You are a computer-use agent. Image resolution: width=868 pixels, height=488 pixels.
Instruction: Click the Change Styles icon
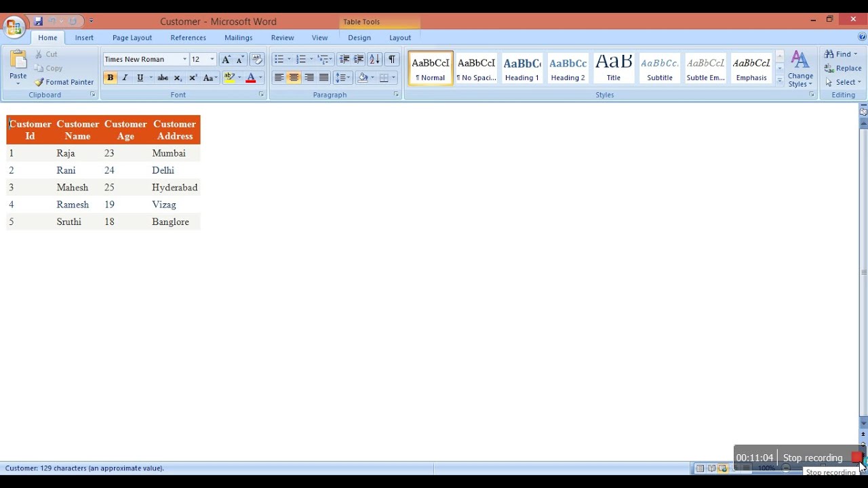pos(800,68)
